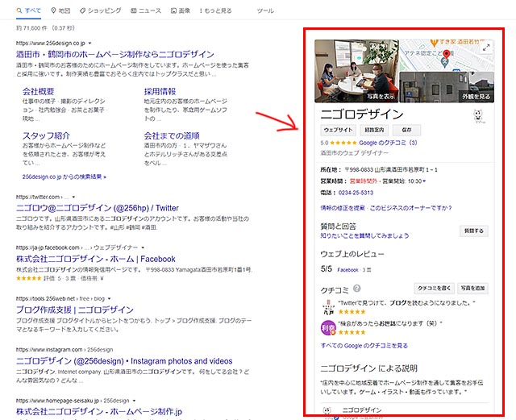516x420 pixels.
Task: Click すべての Google のクチコミを見る link
Action: coord(364,346)
